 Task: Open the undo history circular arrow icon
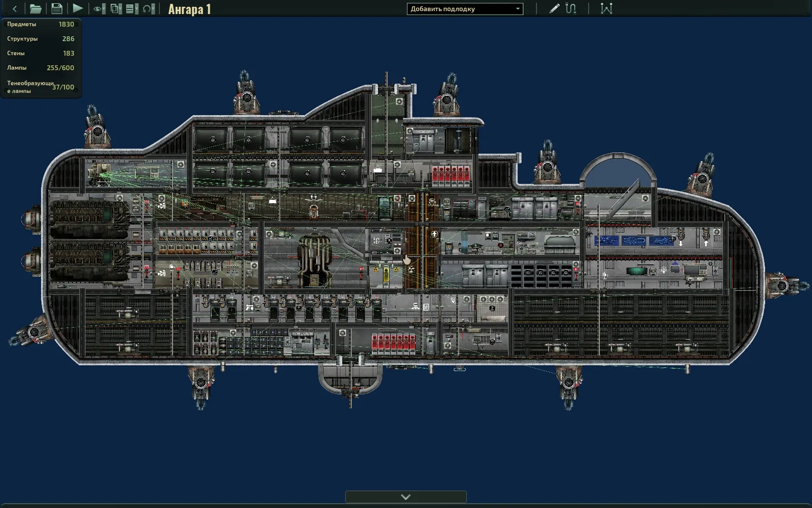148,9
